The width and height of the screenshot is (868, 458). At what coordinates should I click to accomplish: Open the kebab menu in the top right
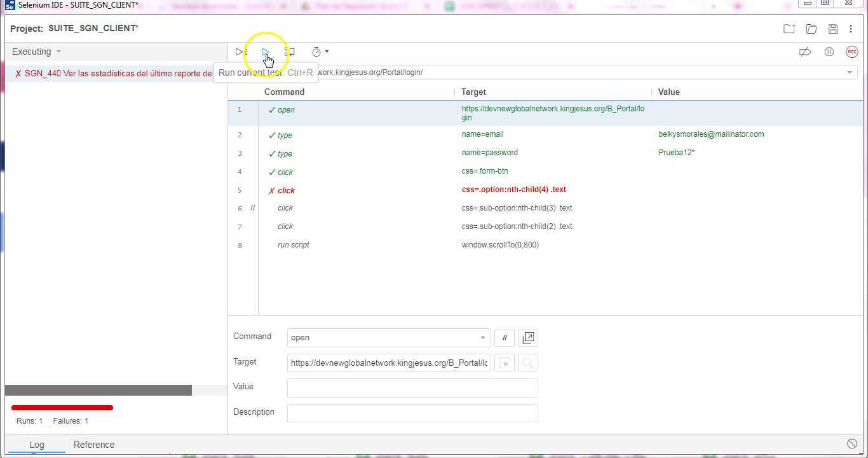tap(851, 29)
